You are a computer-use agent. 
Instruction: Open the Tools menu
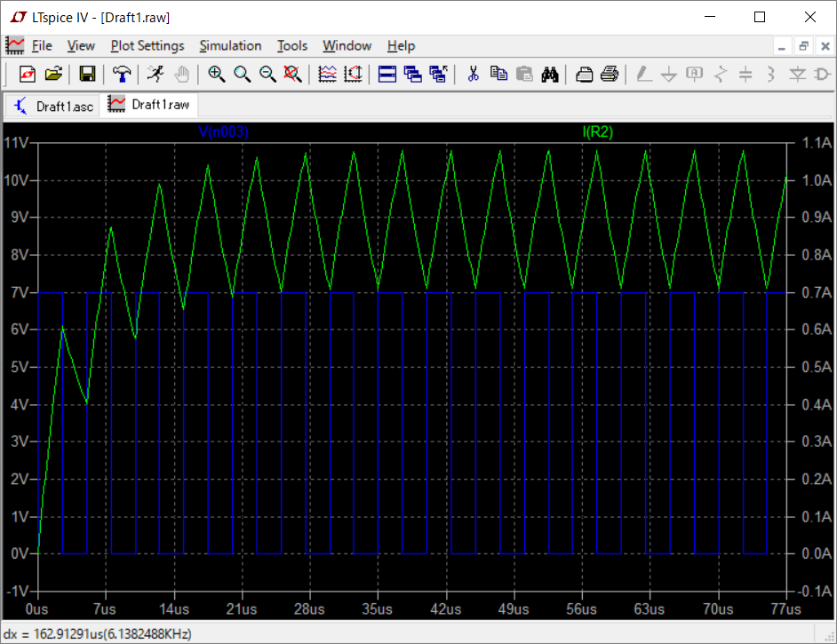tap(292, 46)
